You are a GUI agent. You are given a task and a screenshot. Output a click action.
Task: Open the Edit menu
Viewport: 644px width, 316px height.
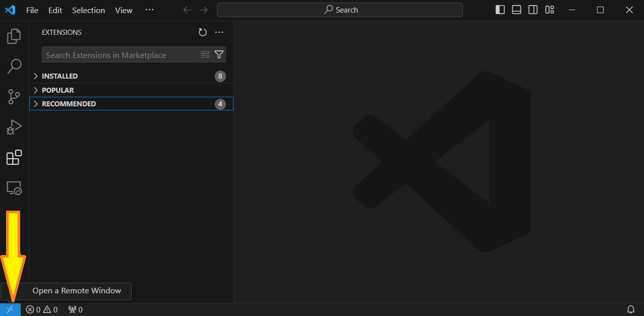pyautogui.click(x=55, y=10)
